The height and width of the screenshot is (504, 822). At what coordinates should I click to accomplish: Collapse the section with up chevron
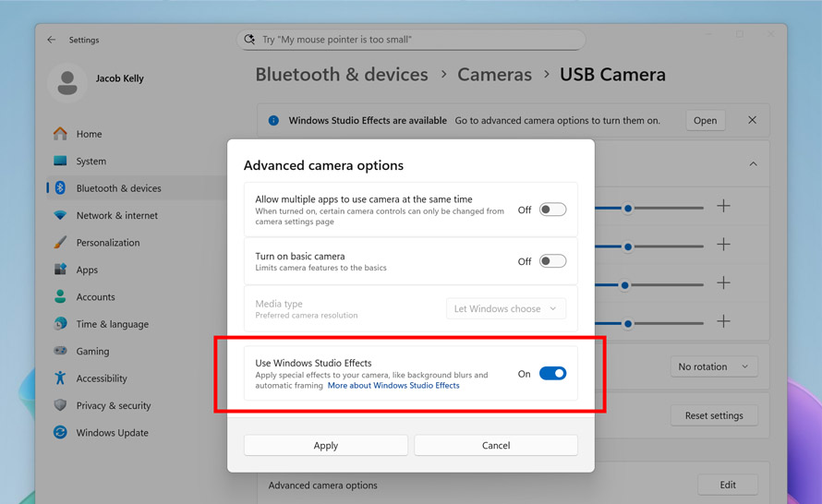coord(754,164)
